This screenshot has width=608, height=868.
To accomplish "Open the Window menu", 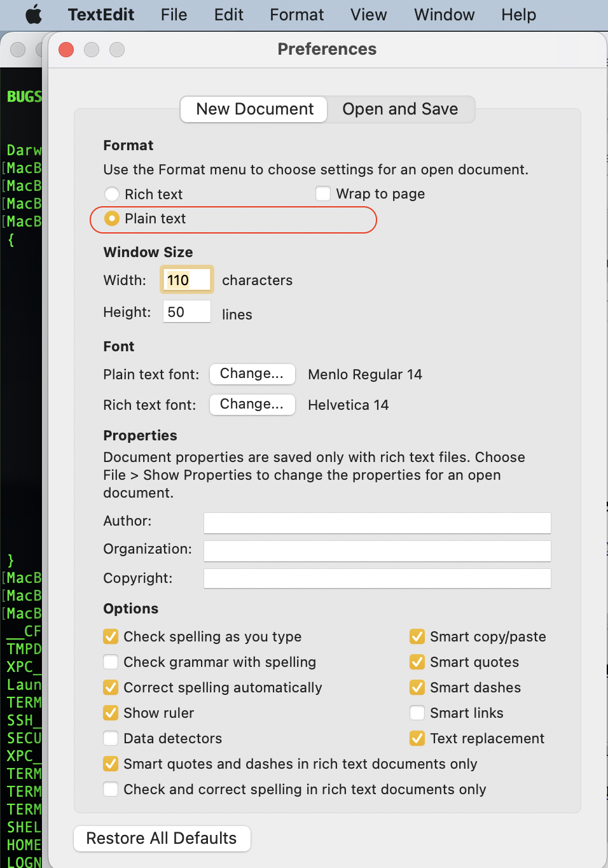I will point(443,15).
